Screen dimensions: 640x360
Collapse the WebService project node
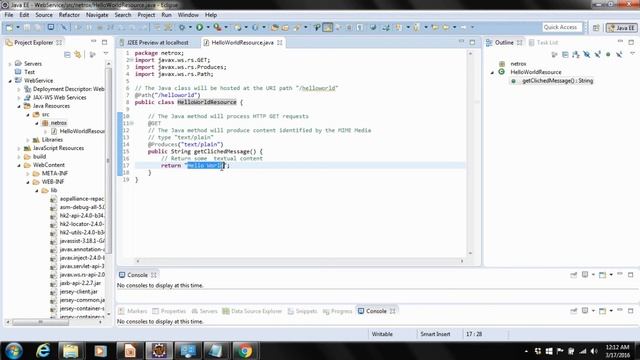[10, 81]
